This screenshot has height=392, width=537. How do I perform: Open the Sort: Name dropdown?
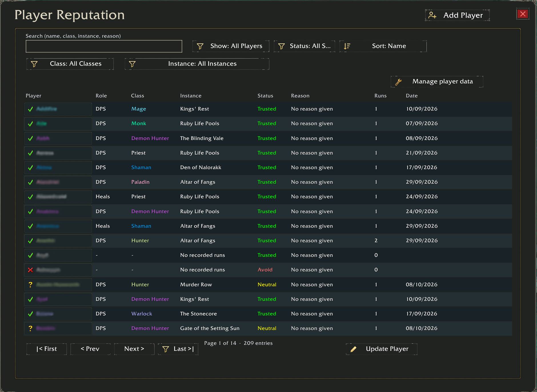[x=383, y=46]
